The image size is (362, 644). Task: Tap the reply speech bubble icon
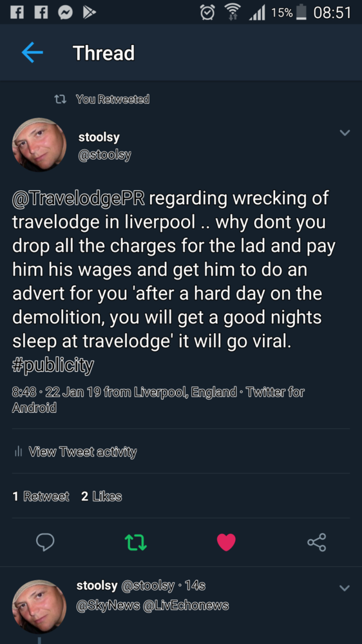point(45,542)
